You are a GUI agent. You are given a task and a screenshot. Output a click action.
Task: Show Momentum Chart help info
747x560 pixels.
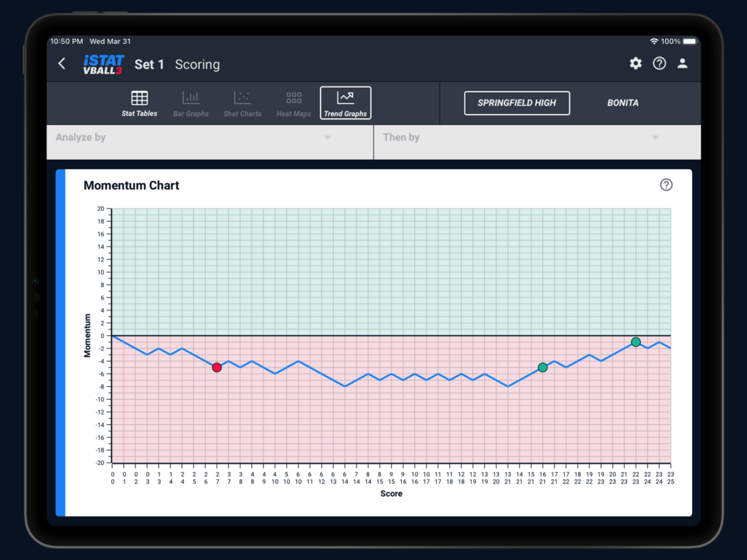(x=666, y=185)
